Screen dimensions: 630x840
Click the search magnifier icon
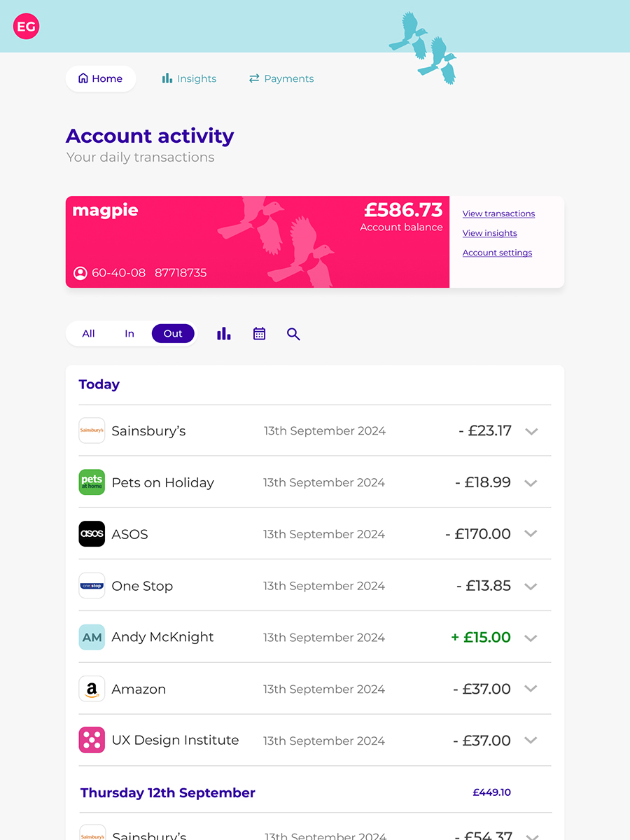pos(293,335)
